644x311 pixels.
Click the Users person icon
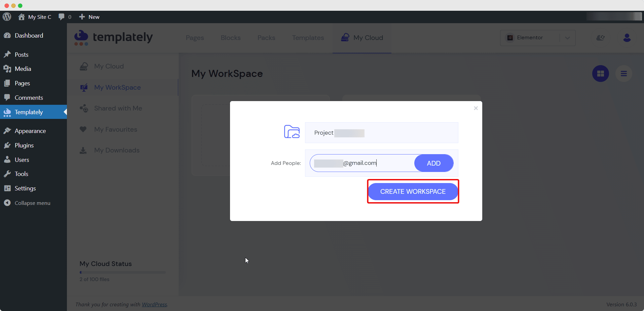(7, 160)
